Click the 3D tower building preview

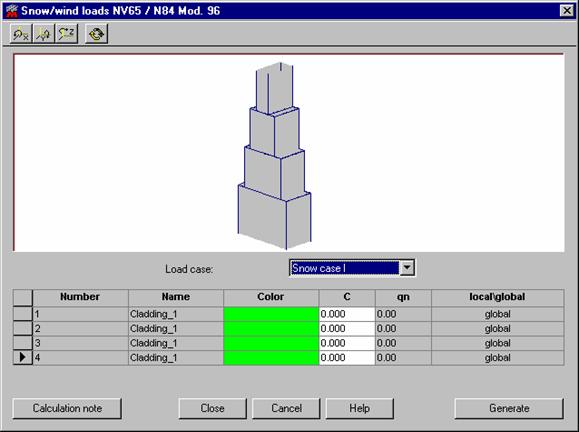coord(275,156)
